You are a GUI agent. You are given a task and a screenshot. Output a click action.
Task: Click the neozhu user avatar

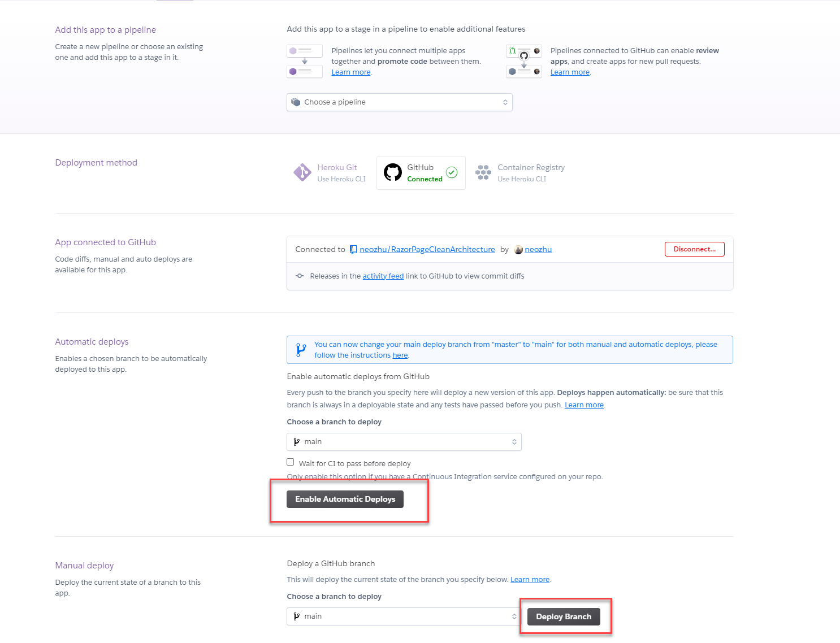(518, 250)
